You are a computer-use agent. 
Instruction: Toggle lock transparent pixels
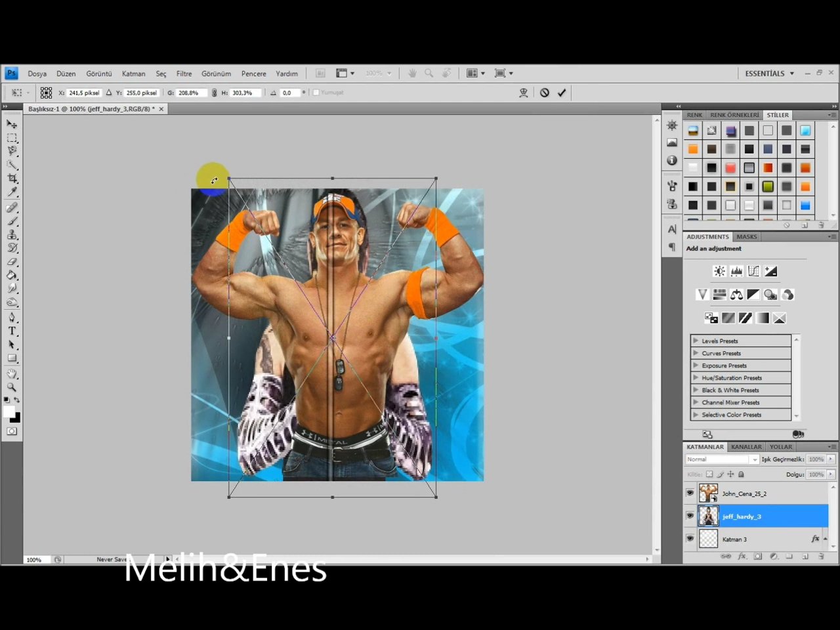tap(709, 474)
